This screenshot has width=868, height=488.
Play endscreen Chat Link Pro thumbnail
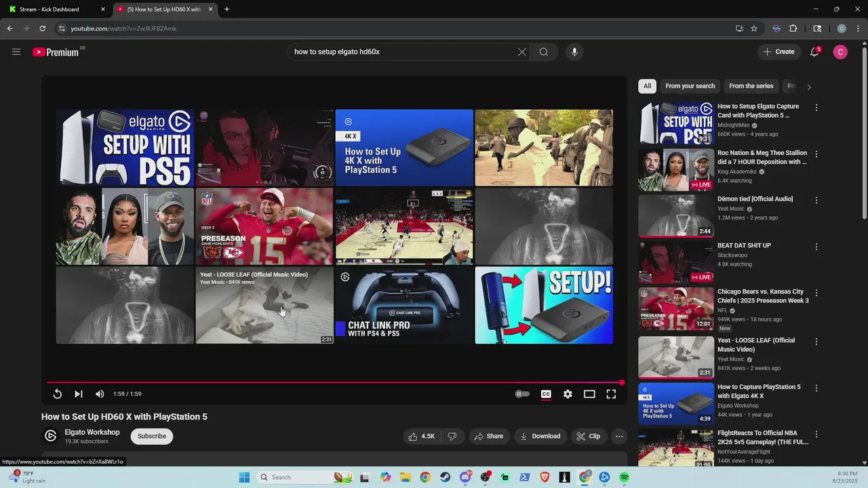[x=404, y=305]
